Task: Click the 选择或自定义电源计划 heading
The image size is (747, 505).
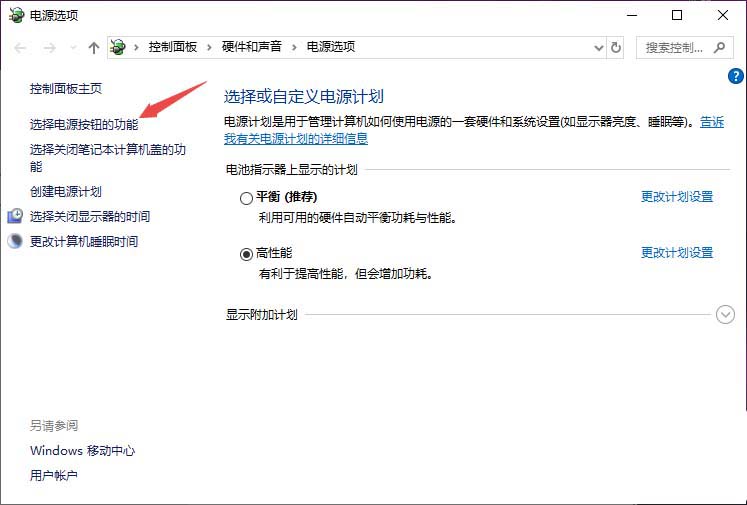Action: click(x=304, y=97)
